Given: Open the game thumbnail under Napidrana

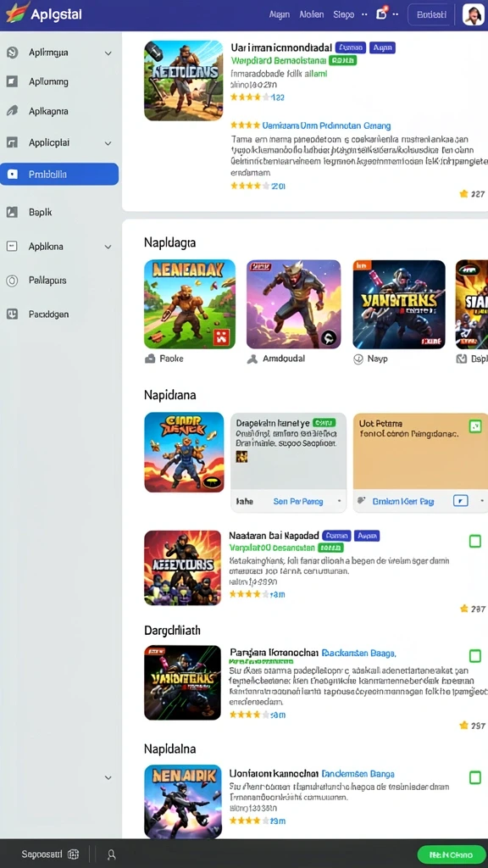Looking at the screenshot, I should (184, 453).
